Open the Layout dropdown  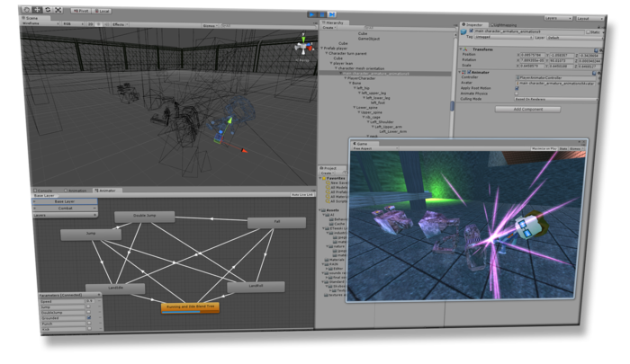click(589, 19)
